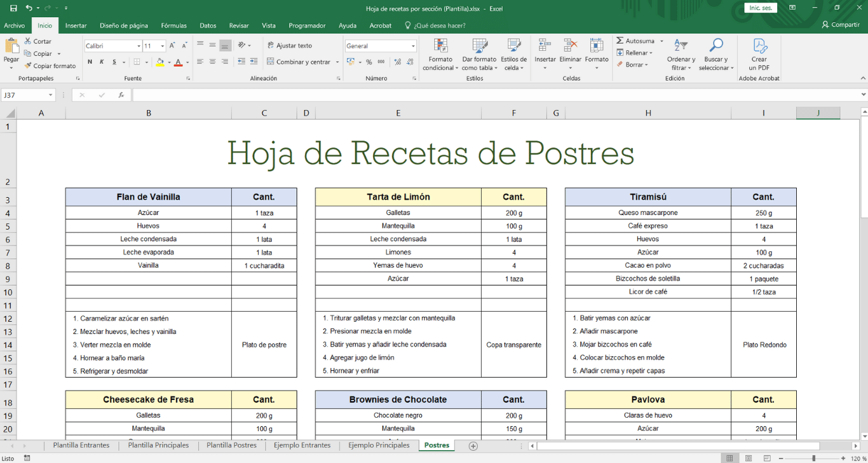Open the Name Box dropdown arrow
The image size is (868, 463).
click(x=50, y=95)
